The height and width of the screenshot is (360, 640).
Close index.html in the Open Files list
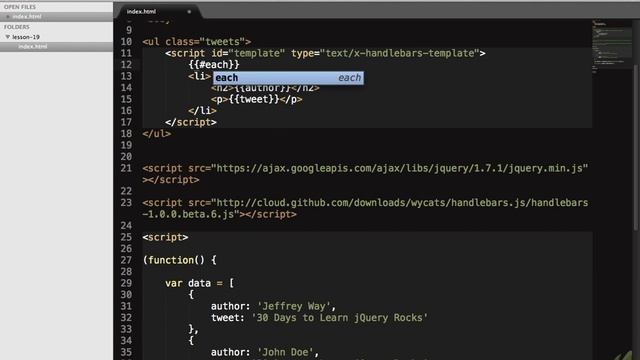(8, 17)
